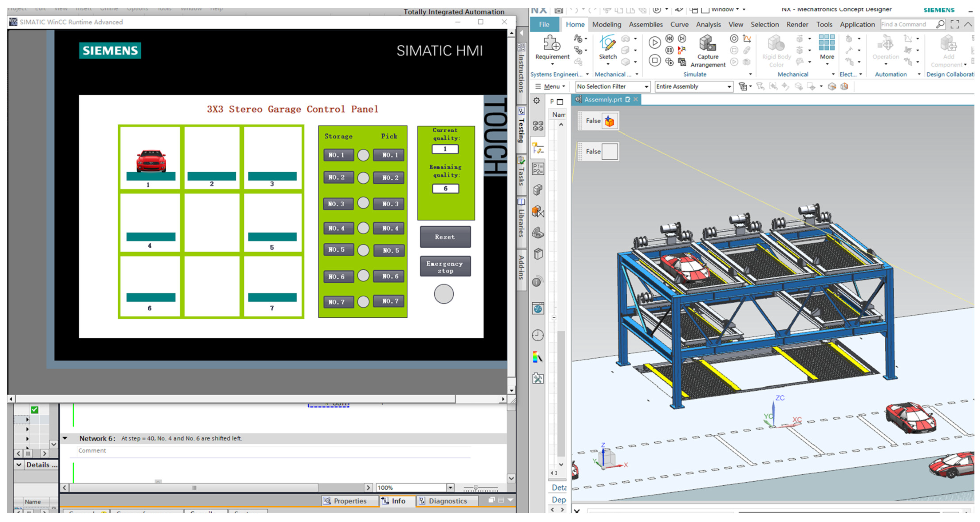Image resolution: width=980 pixels, height=522 pixels.
Task: Toggle the green checkbox in project tree
Action: pos(35,410)
